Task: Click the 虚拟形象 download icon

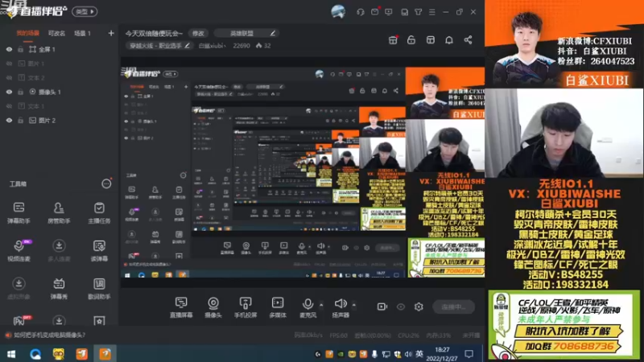Action: (x=19, y=284)
